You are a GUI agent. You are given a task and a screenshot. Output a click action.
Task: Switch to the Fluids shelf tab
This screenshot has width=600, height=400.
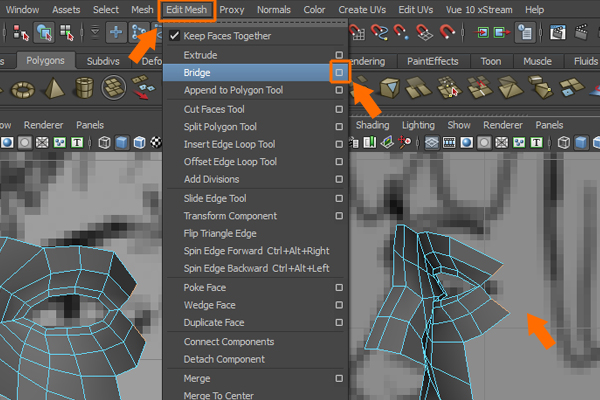[x=585, y=61]
